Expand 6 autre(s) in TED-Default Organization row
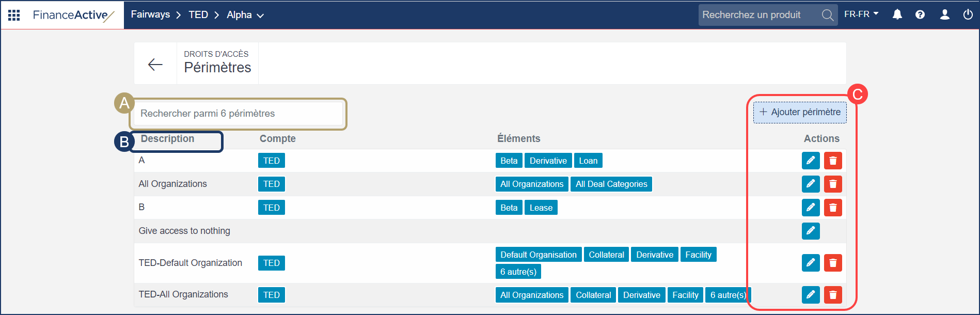 (518, 272)
